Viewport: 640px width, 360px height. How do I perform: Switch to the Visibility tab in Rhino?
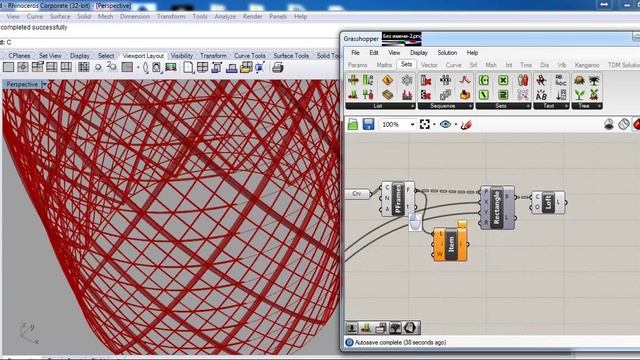pos(182,56)
